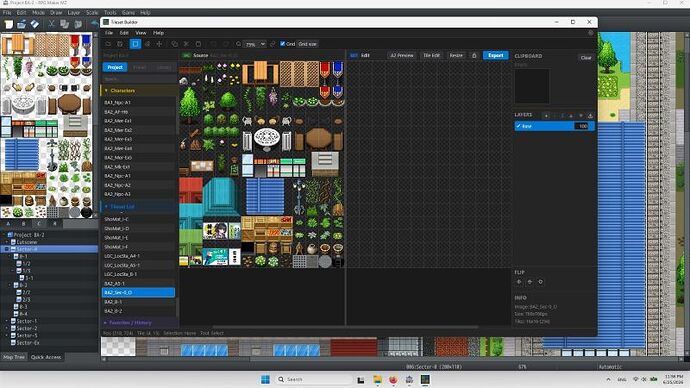Click the copy icon in Tileset Builder toolbar

pyautogui.click(x=175, y=44)
